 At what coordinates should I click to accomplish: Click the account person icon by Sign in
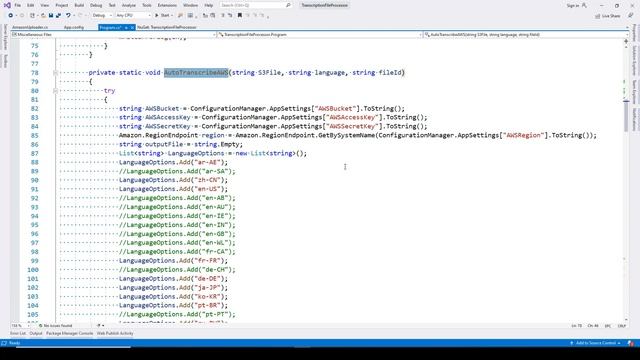tap(584, 5)
